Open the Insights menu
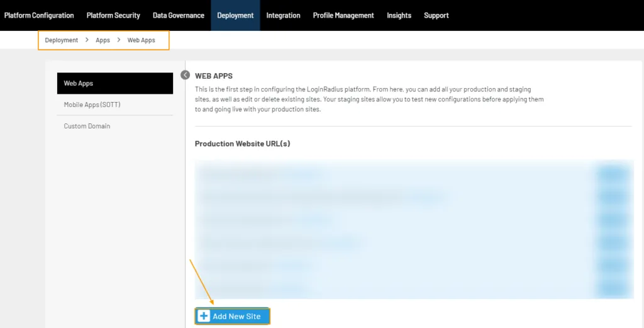This screenshot has width=644, height=328. click(x=399, y=15)
